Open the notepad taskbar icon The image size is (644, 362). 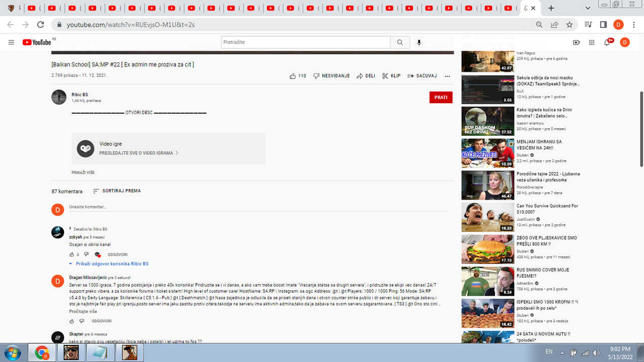[100, 352]
